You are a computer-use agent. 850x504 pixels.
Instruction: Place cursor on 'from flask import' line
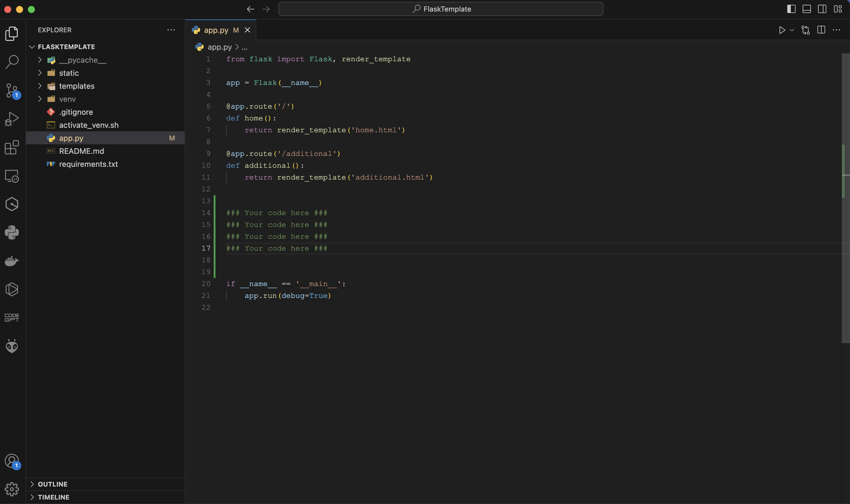click(318, 59)
